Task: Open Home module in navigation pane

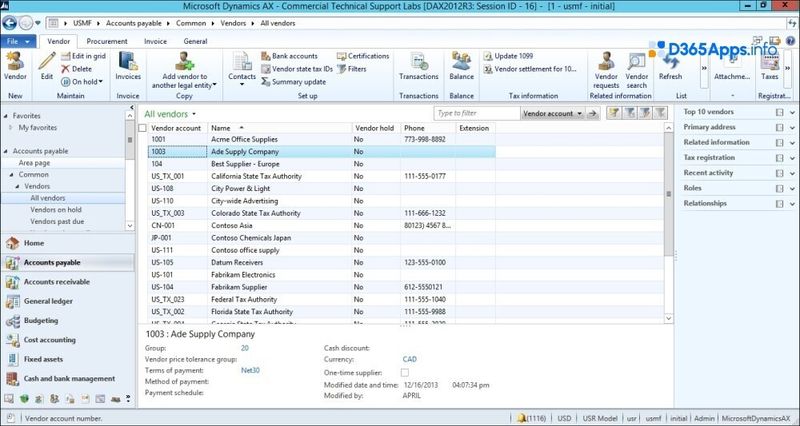Action: (x=68, y=243)
